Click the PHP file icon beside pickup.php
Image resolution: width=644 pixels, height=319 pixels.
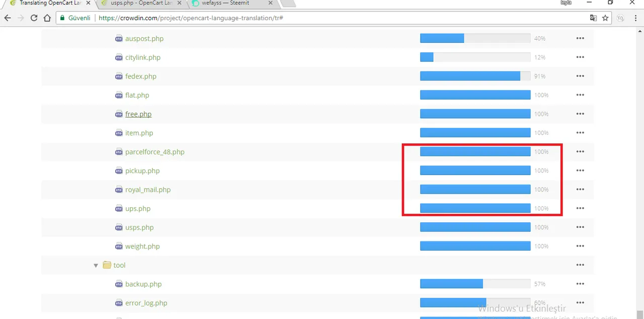pos(119,171)
